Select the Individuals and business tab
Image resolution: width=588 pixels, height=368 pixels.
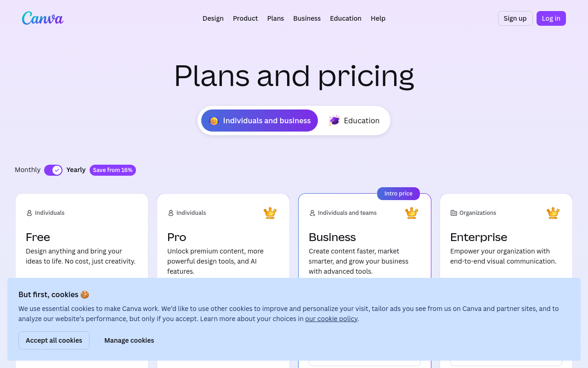[x=260, y=121]
